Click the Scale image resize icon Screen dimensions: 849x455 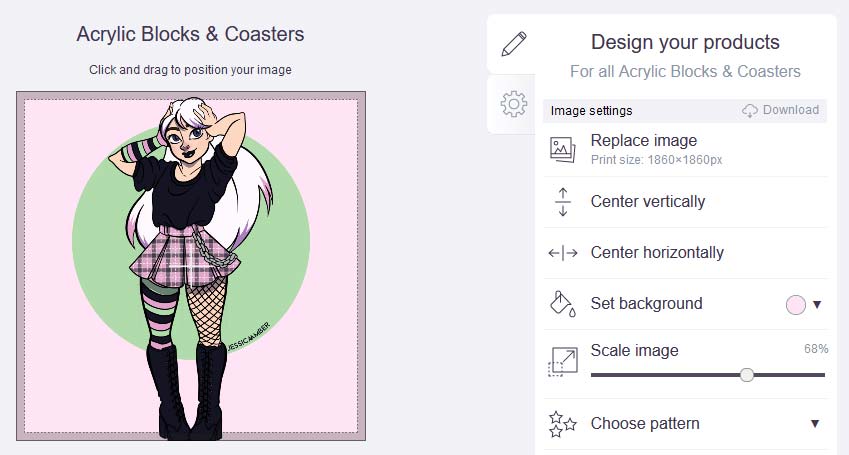coord(563,362)
